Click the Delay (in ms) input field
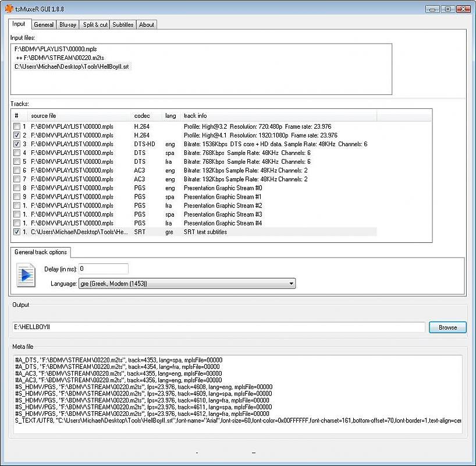Screen dimensions: 476x466 pos(103,269)
